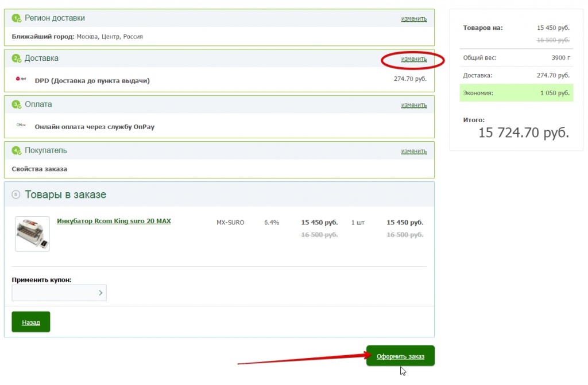The width and height of the screenshot is (588, 385).
Task: Click the Регион доставки heading
Action: pos(55,18)
